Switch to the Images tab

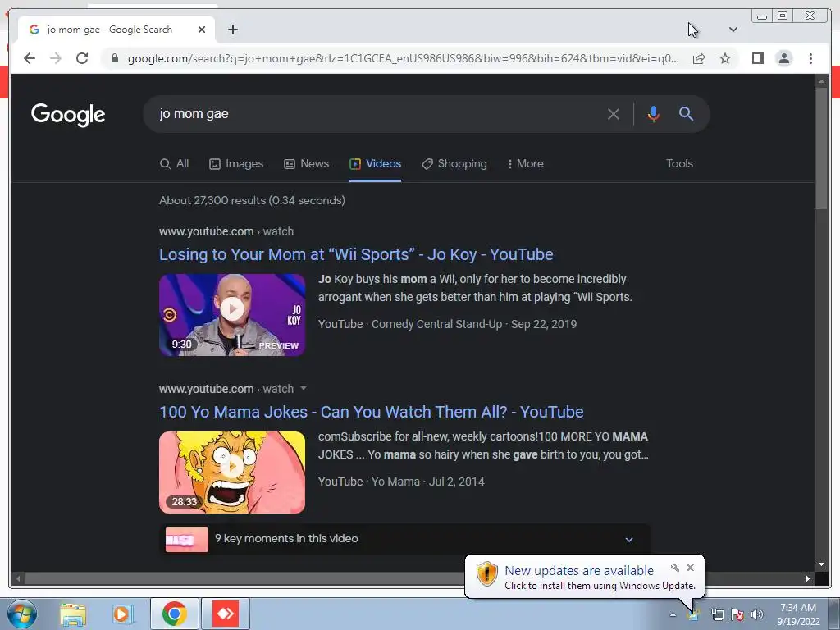(236, 164)
